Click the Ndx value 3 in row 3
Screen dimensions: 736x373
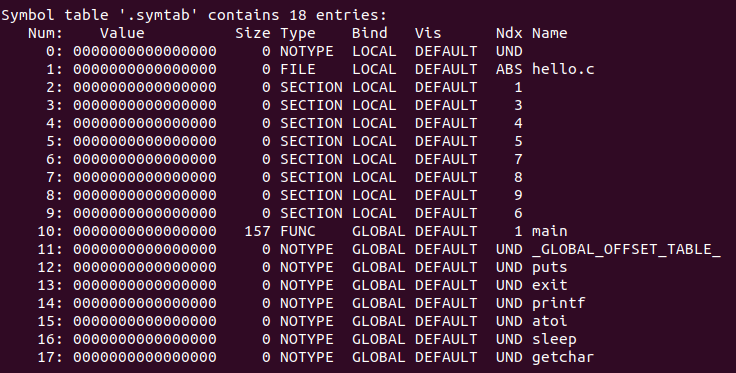[518, 106]
